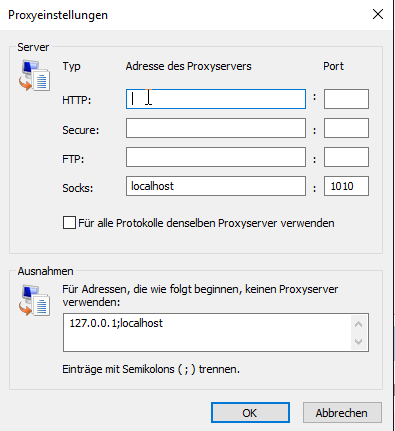
Task: Cancel the dialog with Abbrechen
Action: click(x=342, y=413)
